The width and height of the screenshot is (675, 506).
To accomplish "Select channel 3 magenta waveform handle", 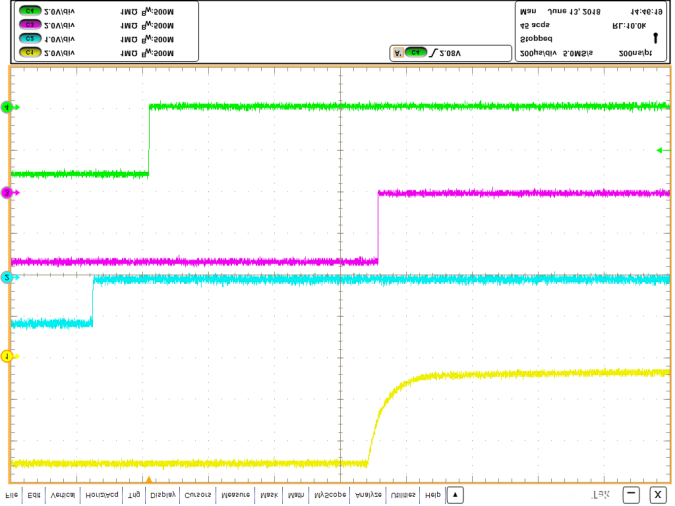I will [x=7, y=192].
